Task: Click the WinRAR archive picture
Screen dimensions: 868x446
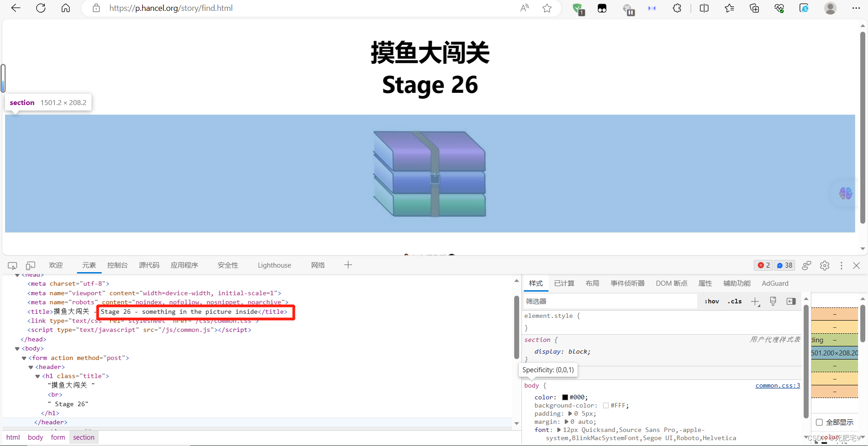Action: point(429,174)
